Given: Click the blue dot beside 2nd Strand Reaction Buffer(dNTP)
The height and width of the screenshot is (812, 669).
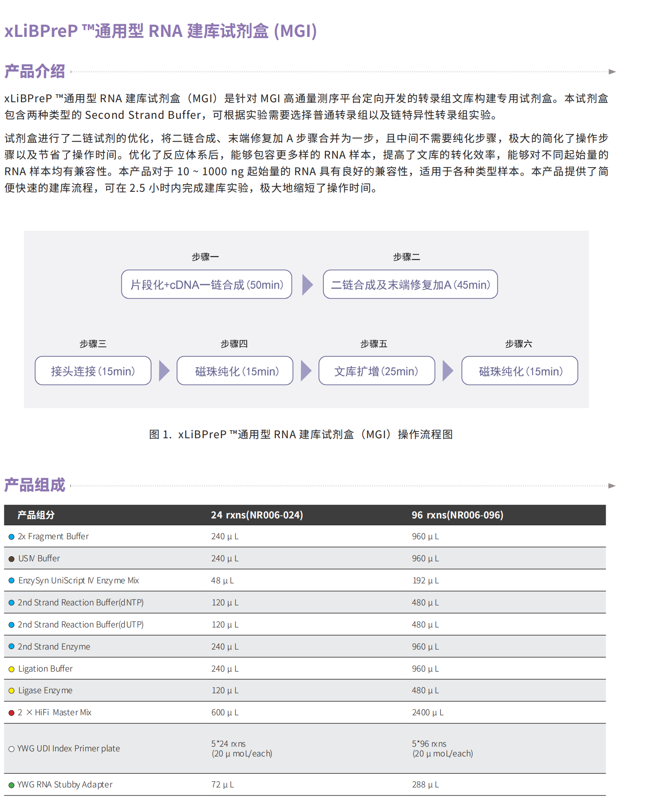Looking at the screenshot, I should pyautogui.click(x=11, y=602).
